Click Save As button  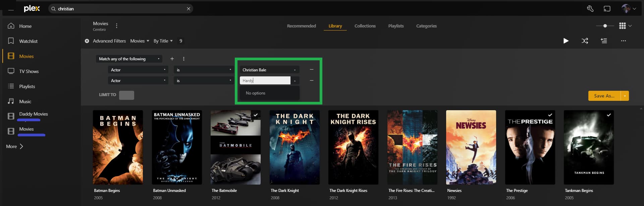tap(604, 96)
